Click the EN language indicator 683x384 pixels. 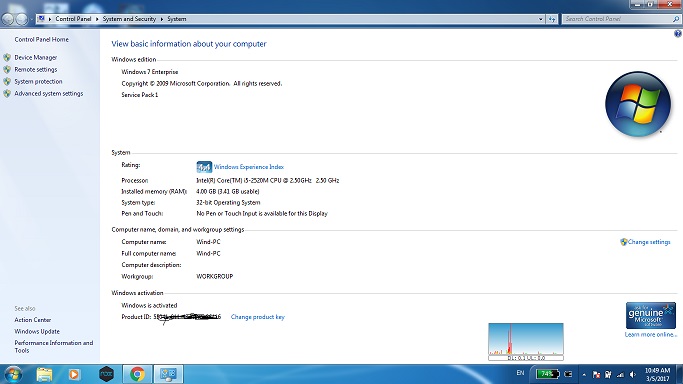point(520,373)
